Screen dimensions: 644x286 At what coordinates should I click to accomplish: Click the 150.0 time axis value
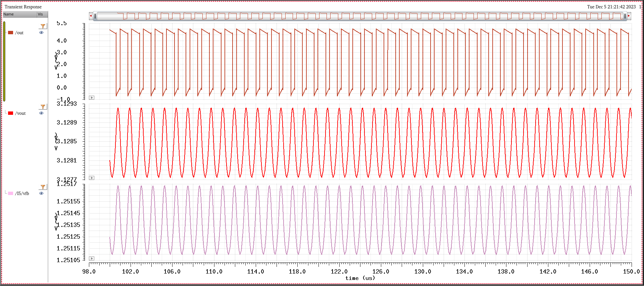click(631, 272)
